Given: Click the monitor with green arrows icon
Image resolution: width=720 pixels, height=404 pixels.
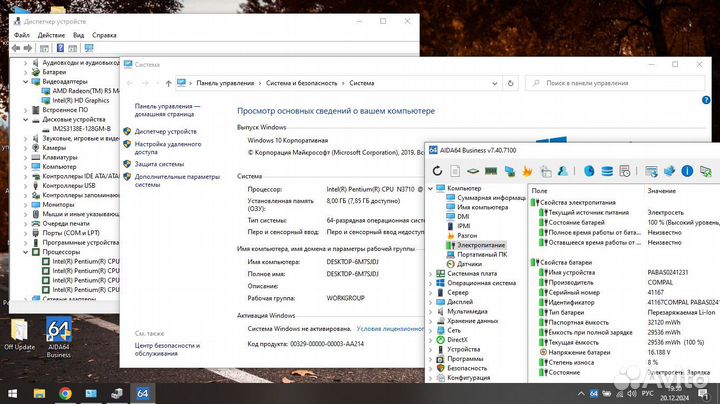Looking at the screenshot, I should pyautogui.click(x=705, y=171).
